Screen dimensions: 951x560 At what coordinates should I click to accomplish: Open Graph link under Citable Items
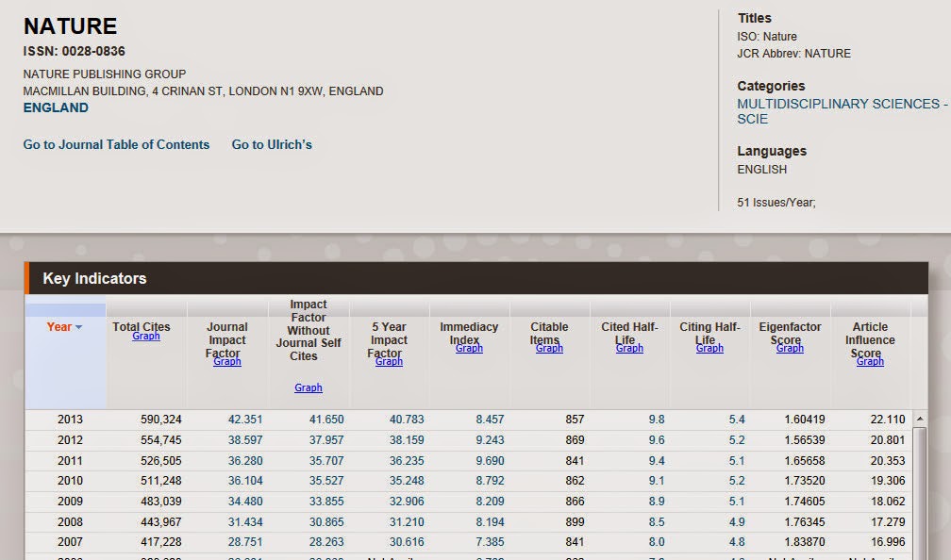[x=549, y=348]
